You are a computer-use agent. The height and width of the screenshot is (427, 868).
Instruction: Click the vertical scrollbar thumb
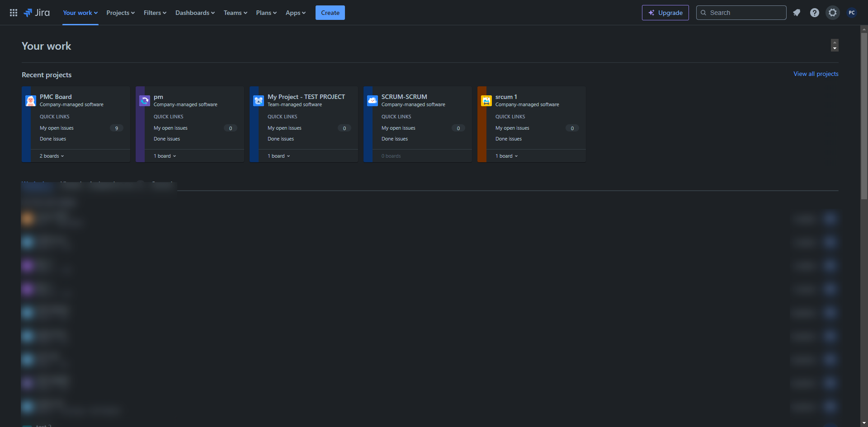pos(864,116)
